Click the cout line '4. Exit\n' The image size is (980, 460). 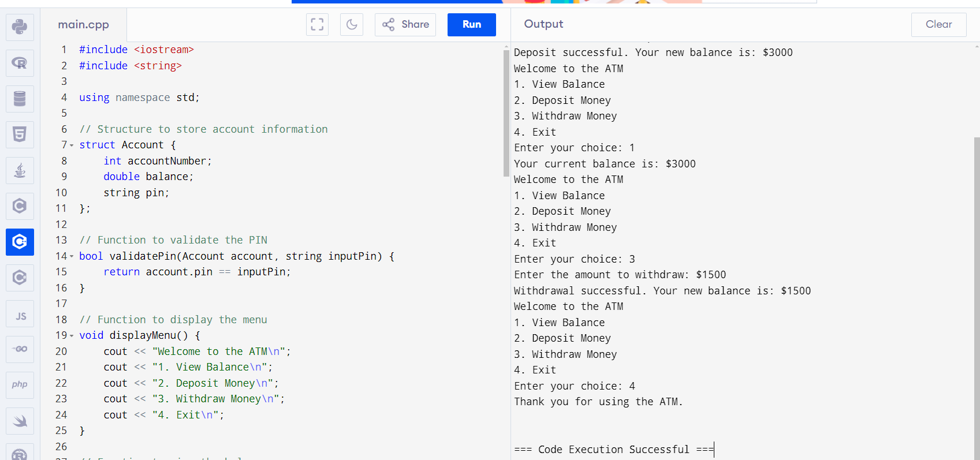(163, 415)
